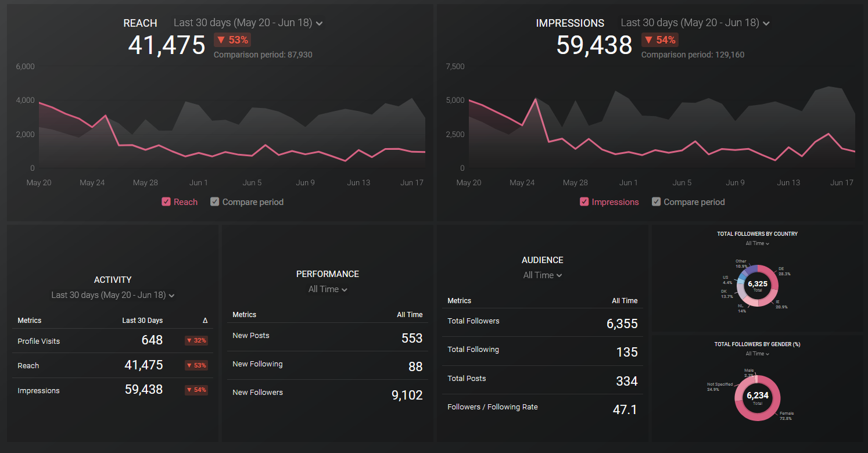Click the 135 Total Following value
The width and height of the screenshot is (868, 453).
click(x=627, y=352)
